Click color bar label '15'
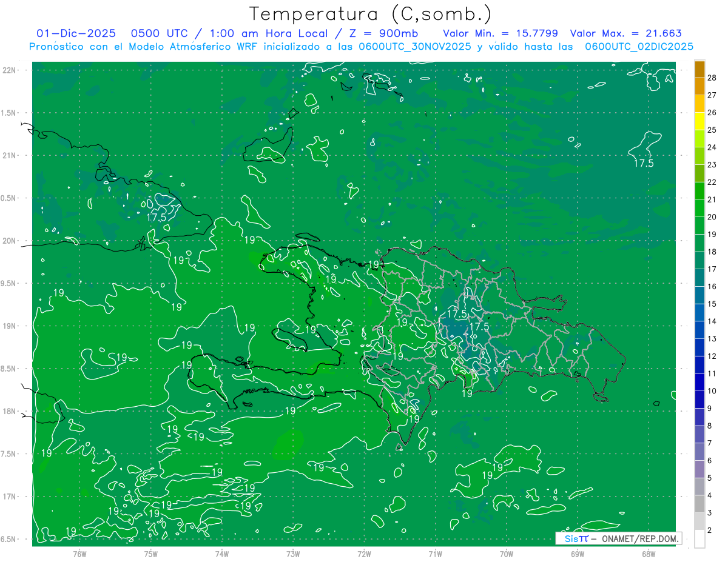This screenshot has height=562, width=728. pyautogui.click(x=712, y=304)
